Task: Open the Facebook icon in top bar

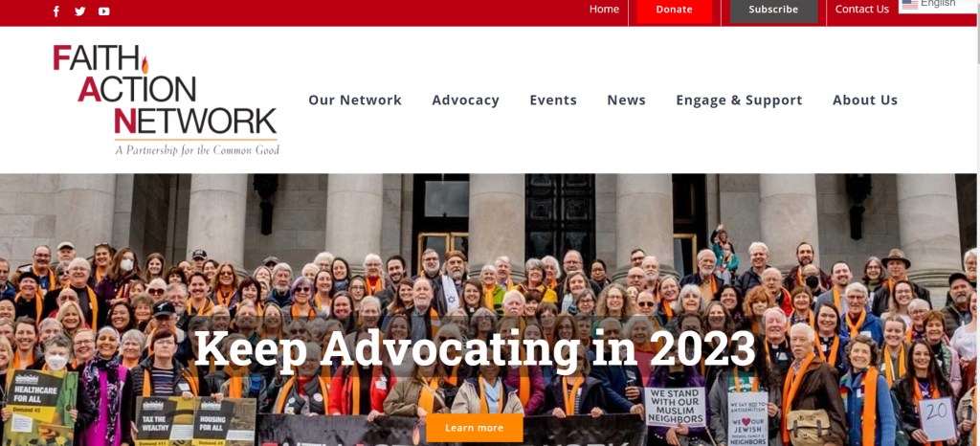Action: [x=56, y=11]
